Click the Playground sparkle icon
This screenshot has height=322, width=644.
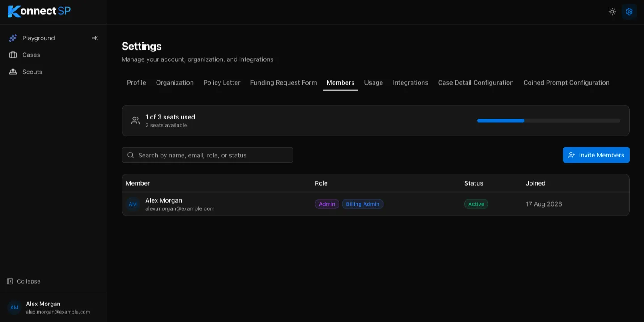click(x=13, y=38)
